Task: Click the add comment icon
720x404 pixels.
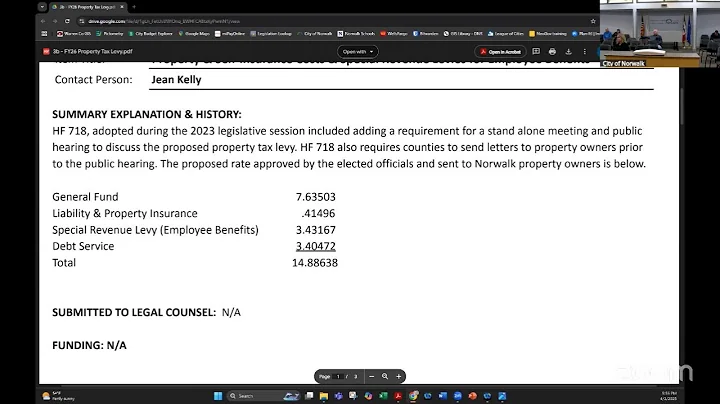Action: tap(536, 51)
